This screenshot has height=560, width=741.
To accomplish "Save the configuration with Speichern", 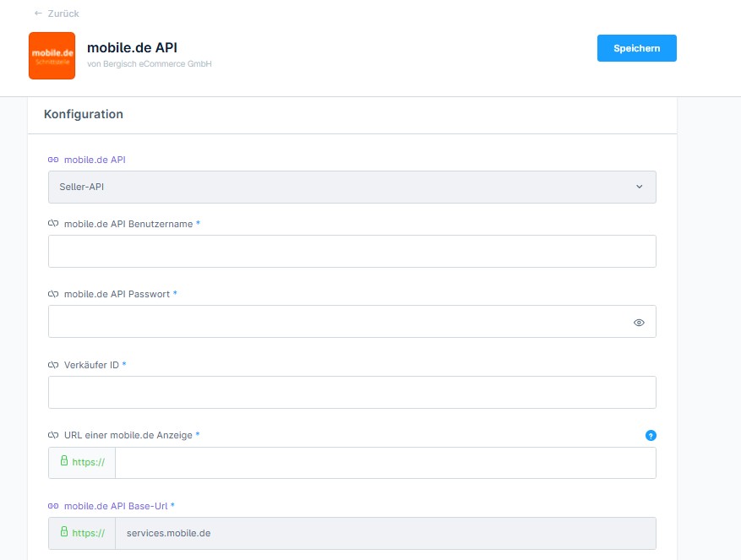I will [636, 48].
